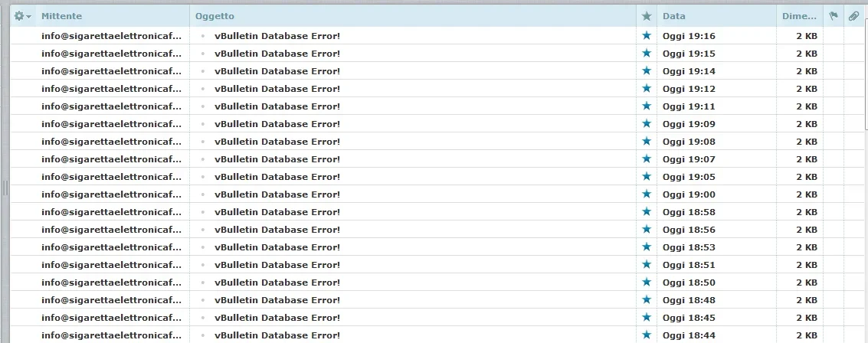Viewport: 868px width, 343px height.
Task: Open the list options gear menu
Action: 22,16
